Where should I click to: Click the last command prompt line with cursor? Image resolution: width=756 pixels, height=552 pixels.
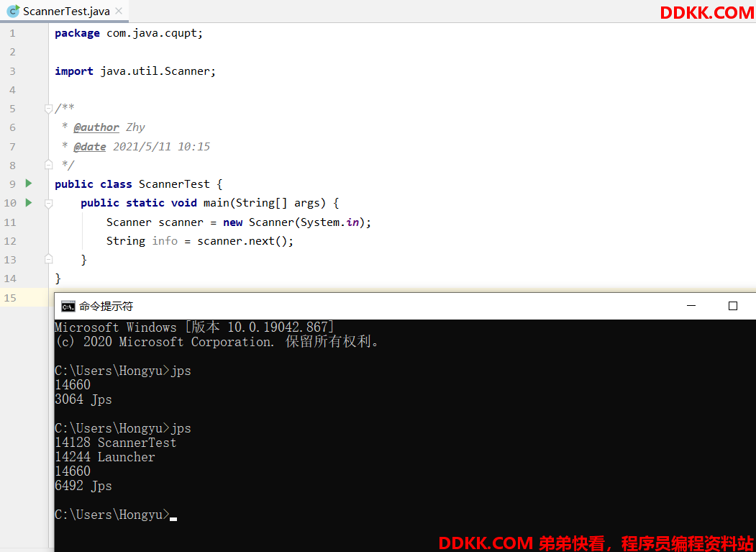pyautogui.click(x=116, y=515)
